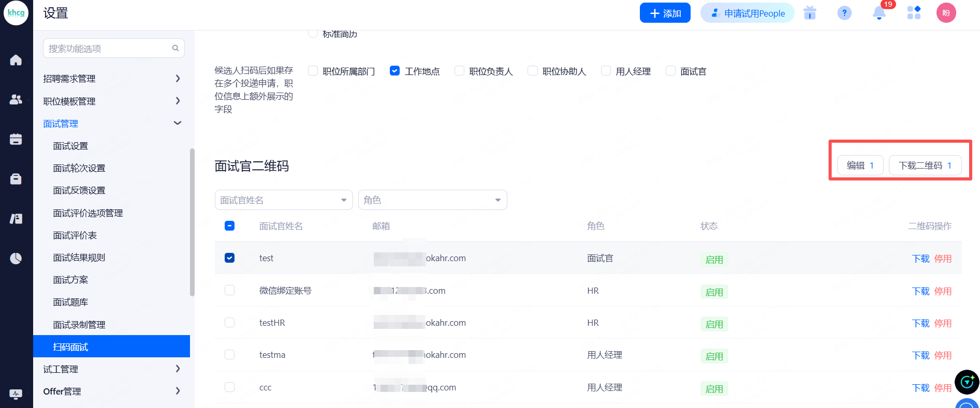Open the calendar icon in left sidebar
This screenshot has height=408, width=980.
16,139
